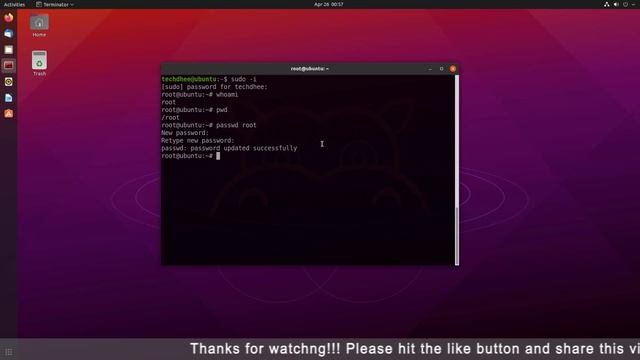Show all applications grid

tap(9, 352)
